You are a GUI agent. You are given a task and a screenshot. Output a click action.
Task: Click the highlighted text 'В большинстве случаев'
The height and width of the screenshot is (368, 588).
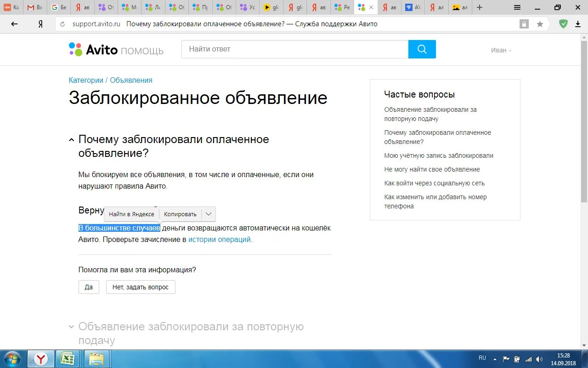pos(119,228)
